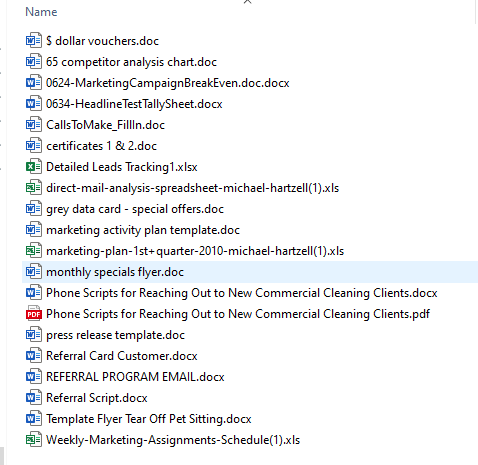The image size is (478, 465).
Task: Click the Word icon for certificates 1 & 2.doc
Action: coord(34,146)
